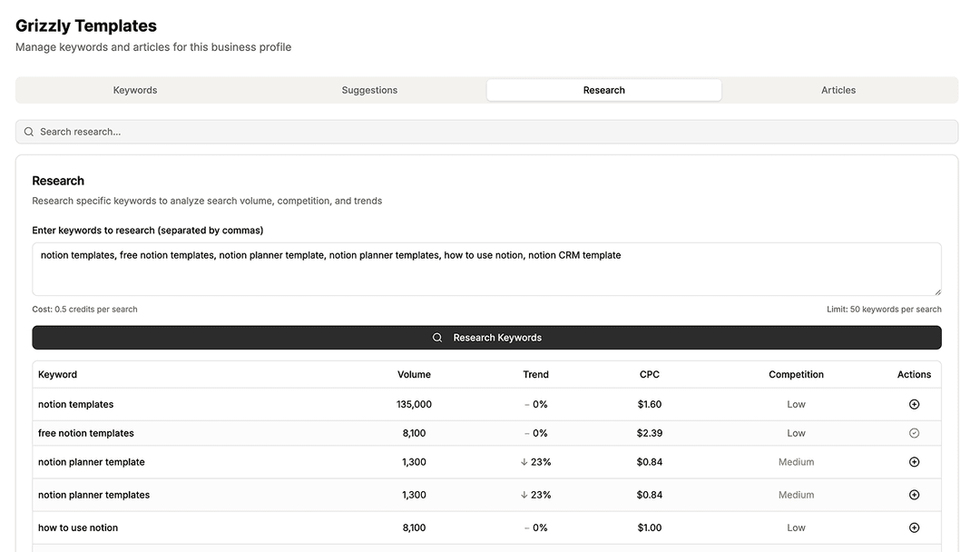
Task: Click the CPC column header
Action: click(650, 374)
